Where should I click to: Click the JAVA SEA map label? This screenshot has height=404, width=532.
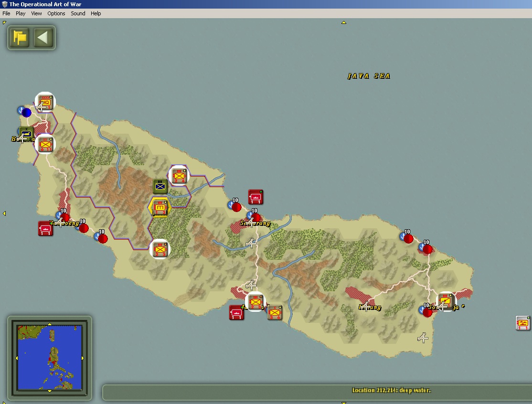click(369, 76)
